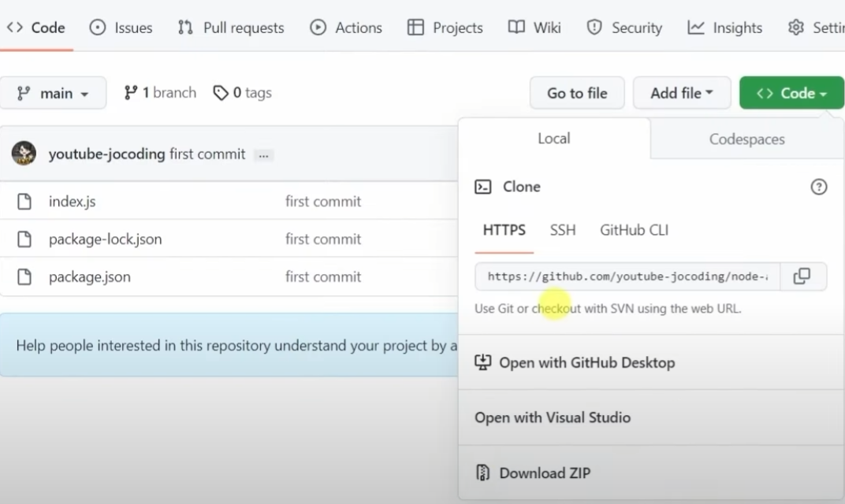
Task: Click first commit message for index.js
Action: (323, 202)
